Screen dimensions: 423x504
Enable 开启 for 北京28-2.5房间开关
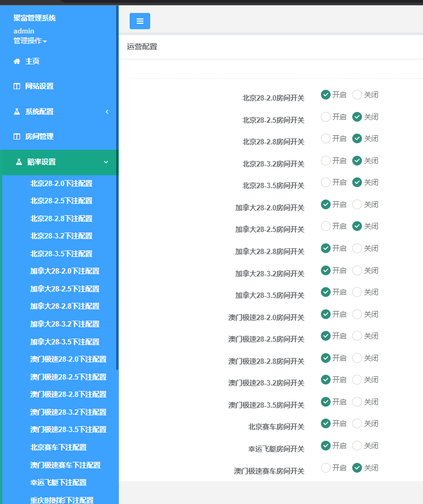tap(326, 117)
